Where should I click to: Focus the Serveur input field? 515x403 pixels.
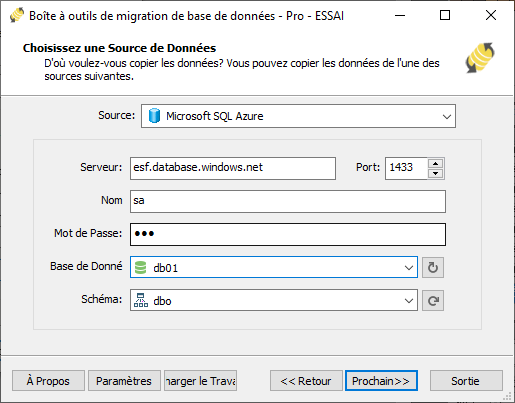coord(233,168)
